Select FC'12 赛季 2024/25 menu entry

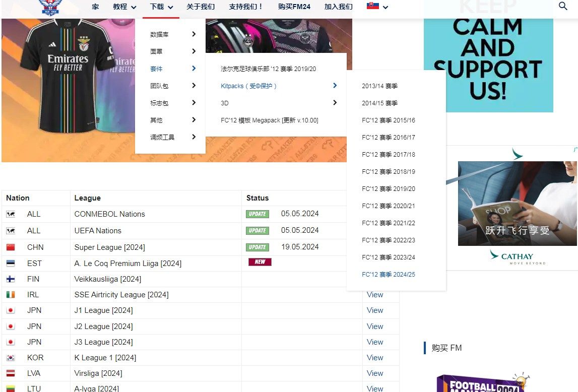(x=389, y=275)
